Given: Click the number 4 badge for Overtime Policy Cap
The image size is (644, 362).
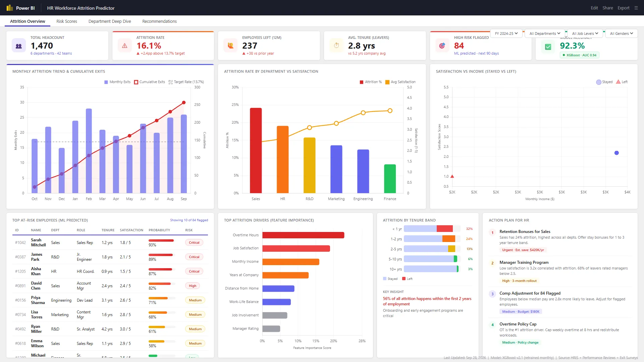Looking at the screenshot, I should click(492, 325).
